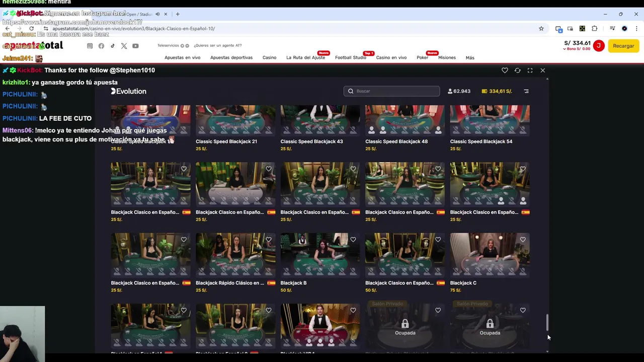Open the Apuesta Total Instagram icon
644x362 pixels.
click(x=90, y=46)
